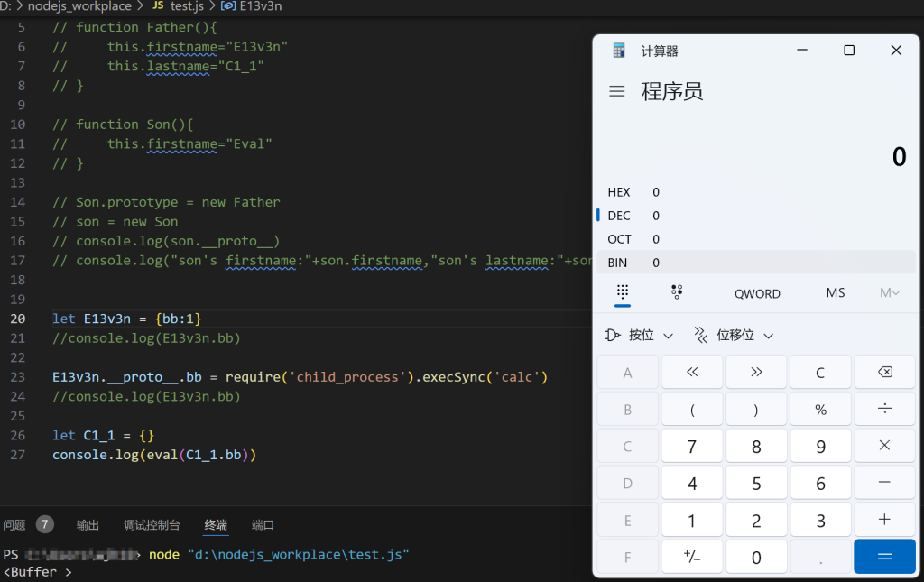Viewport: 924px width, 582px height.
Task: Click the plus/minus sign toggle key
Action: click(692, 557)
